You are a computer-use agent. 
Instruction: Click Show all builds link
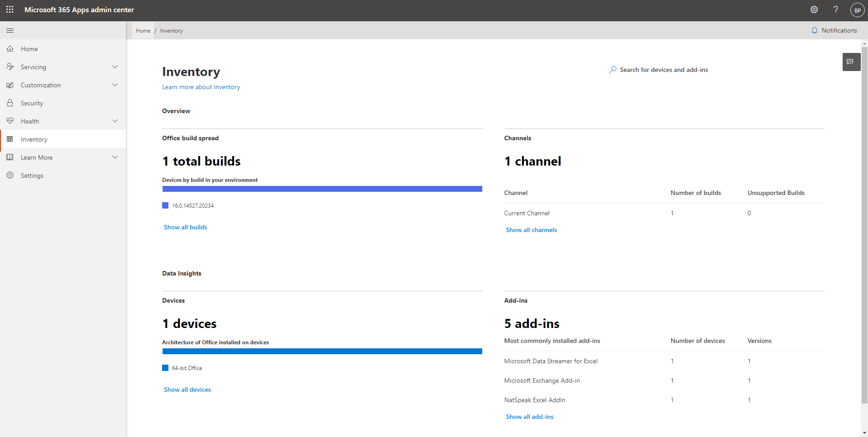[x=185, y=227]
